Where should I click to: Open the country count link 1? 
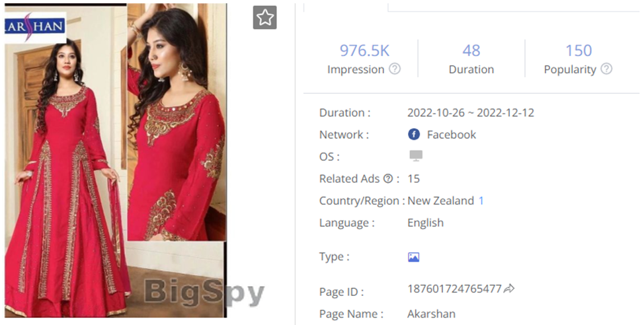tap(481, 201)
